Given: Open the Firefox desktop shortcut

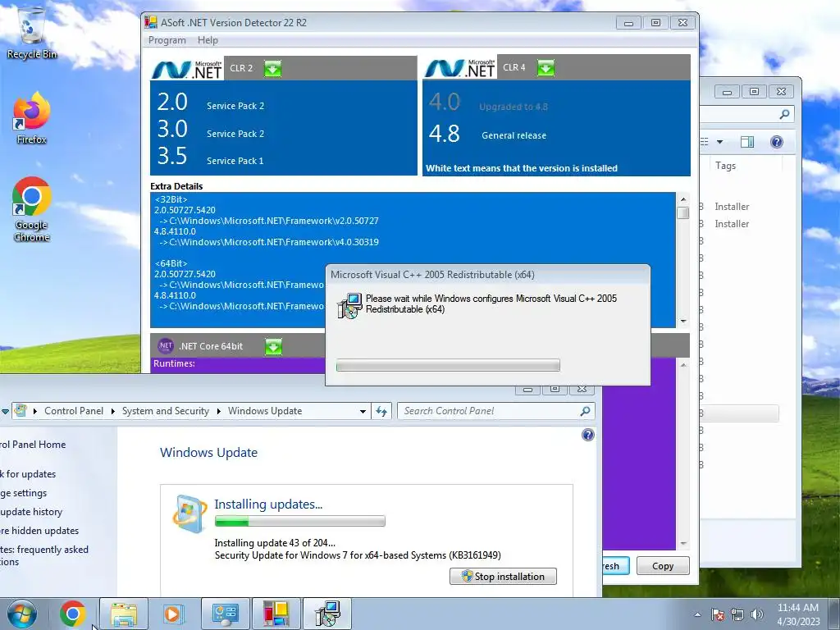Looking at the screenshot, I should [32, 118].
